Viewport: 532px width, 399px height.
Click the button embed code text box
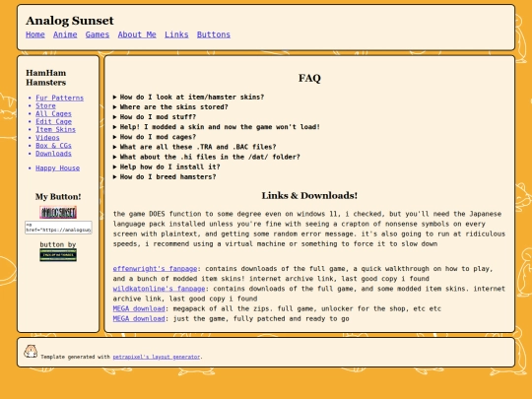click(58, 228)
